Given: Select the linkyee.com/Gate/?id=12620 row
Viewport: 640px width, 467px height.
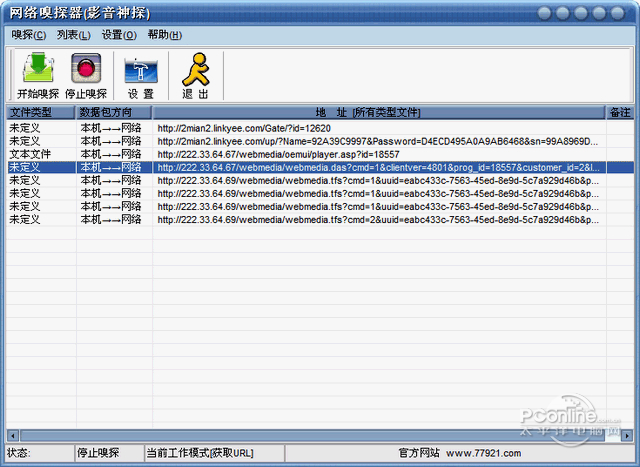Looking at the screenshot, I should pyautogui.click(x=320, y=128).
